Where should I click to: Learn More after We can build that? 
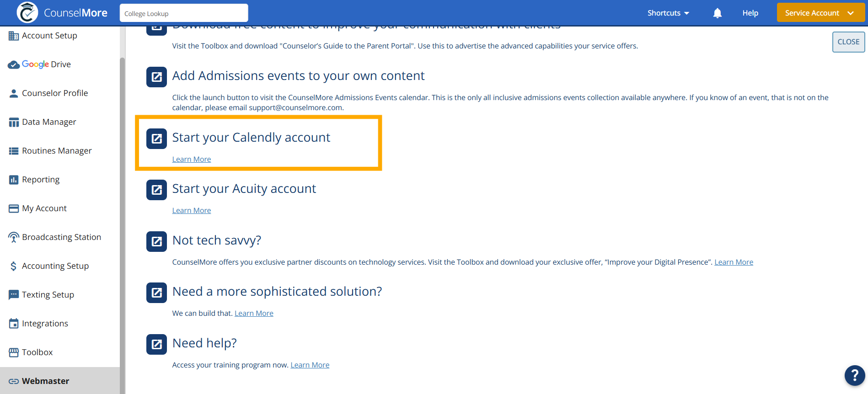(x=254, y=314)
